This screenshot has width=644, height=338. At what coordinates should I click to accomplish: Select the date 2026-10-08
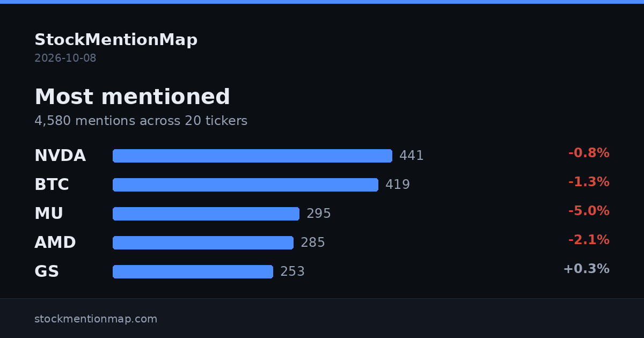pos(65,58)
